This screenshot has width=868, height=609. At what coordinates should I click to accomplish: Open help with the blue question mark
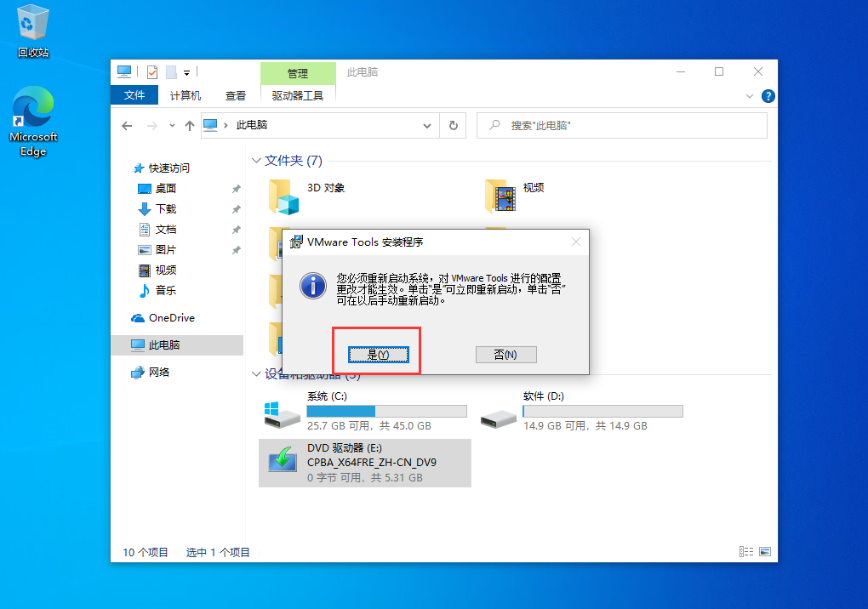point(768,96)
